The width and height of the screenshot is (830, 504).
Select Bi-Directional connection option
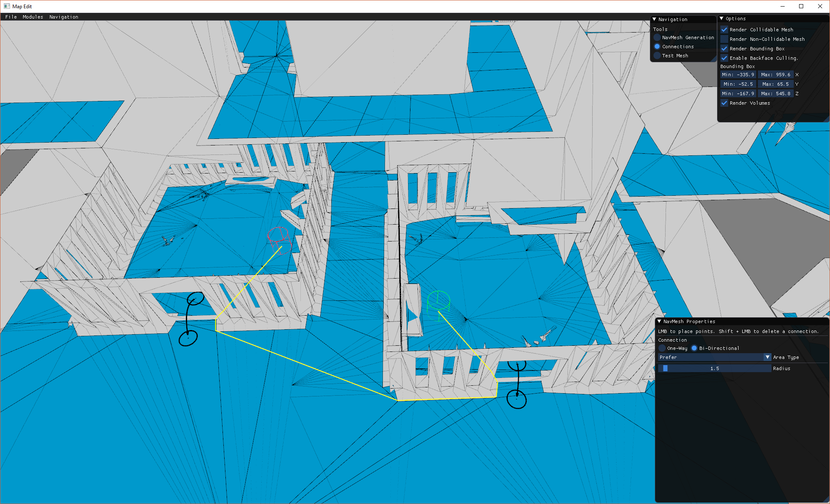click(x=694, y=348)
